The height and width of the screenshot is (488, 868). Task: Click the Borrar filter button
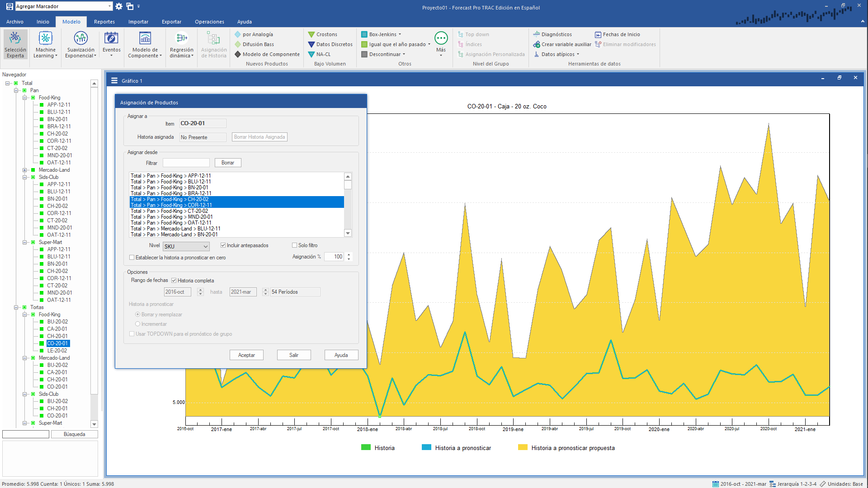pyautogui.click(x=228, y=163)
